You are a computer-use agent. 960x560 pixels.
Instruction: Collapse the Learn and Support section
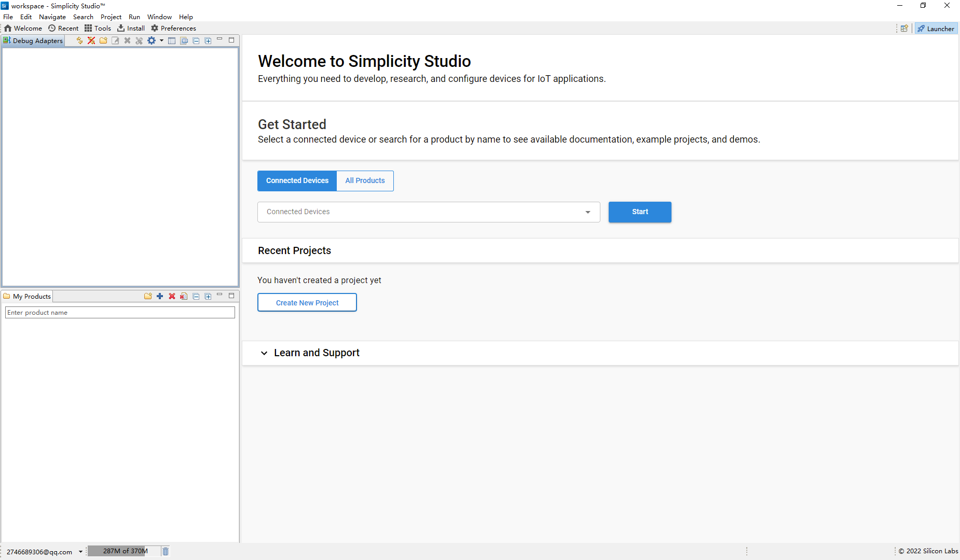click(x=264, y=353)
